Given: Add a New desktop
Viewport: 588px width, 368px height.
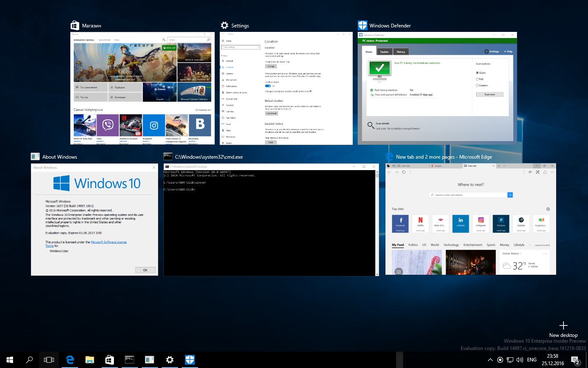Looking at the screenshot, I should click(563, 330).
